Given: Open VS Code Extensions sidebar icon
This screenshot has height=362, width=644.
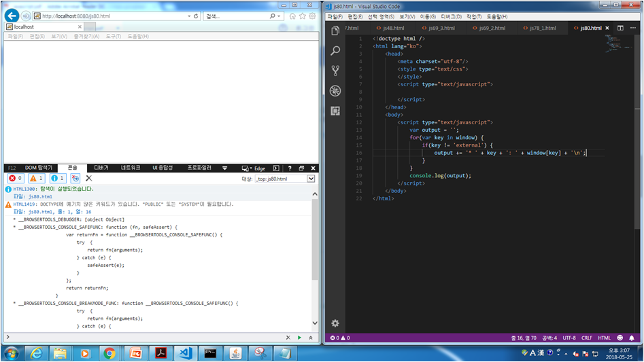Looking at the screenshot, I should [x=335, y=111].
